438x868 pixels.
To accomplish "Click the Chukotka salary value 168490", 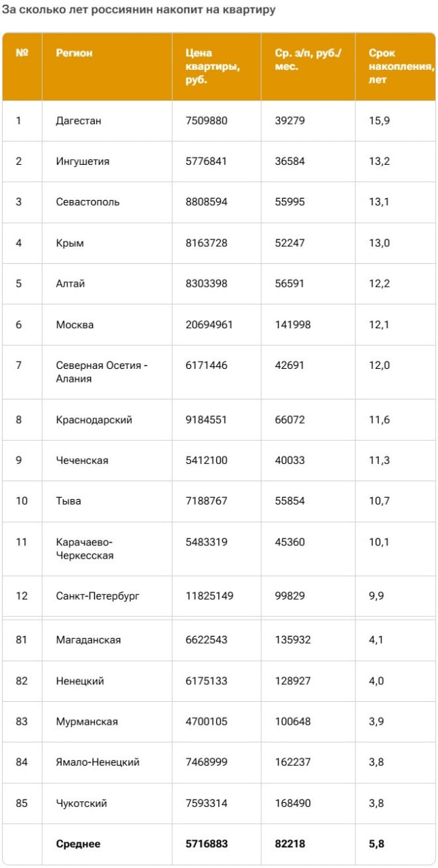I will (x=293, y=804).
